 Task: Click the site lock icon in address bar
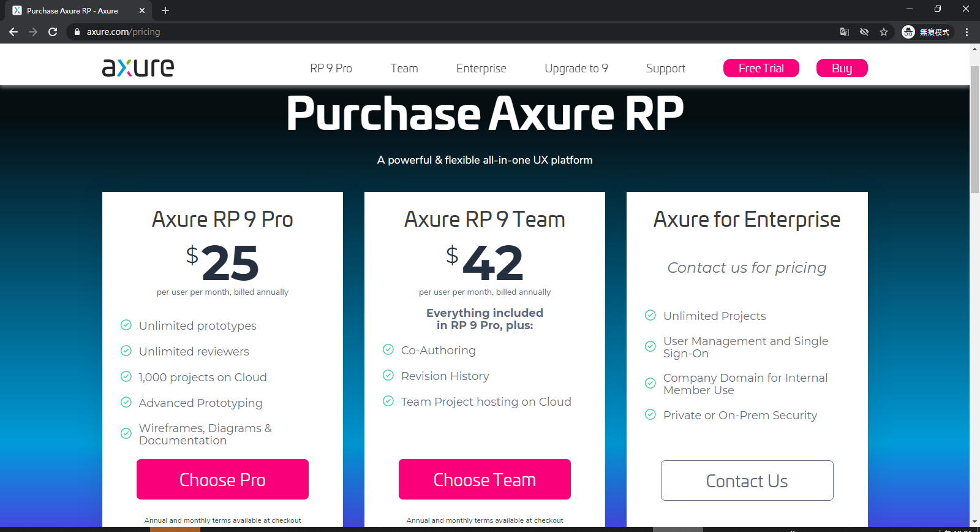(77, 32)
